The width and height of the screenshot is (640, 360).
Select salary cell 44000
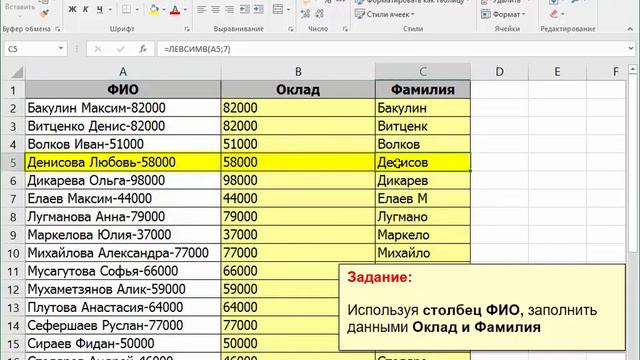(298, 198)
